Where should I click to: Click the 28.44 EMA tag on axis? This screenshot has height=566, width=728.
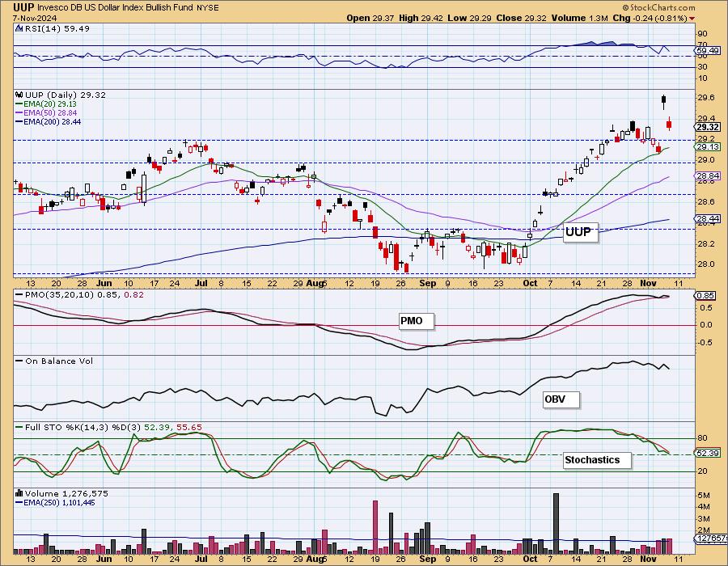click(x=708, y=218)
